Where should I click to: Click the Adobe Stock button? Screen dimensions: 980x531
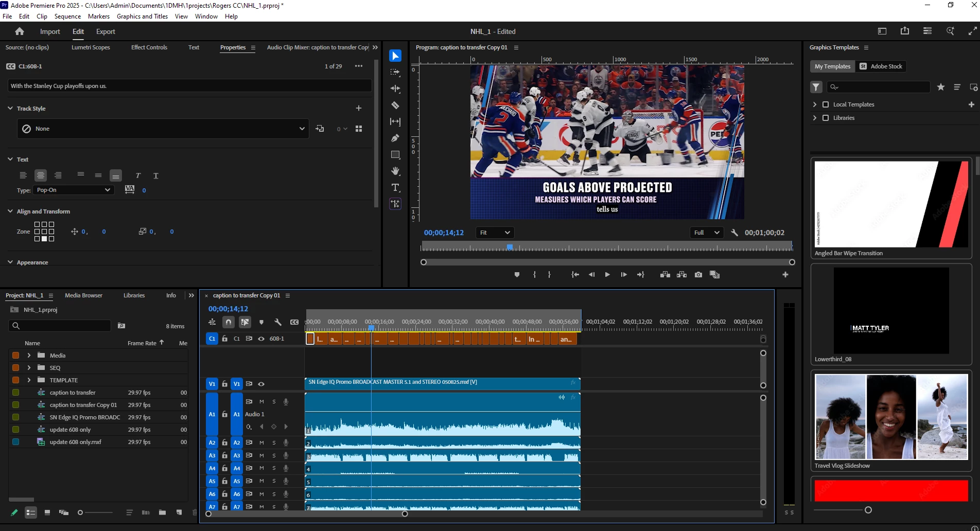[882, 66]
